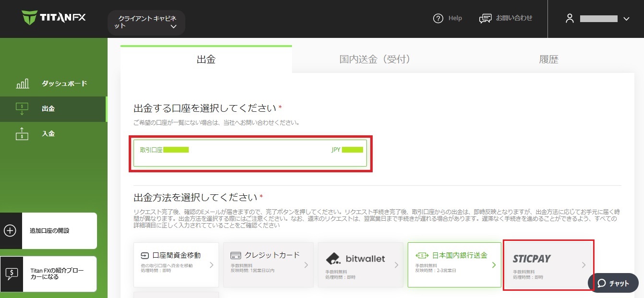The width and height of the screenshot is (644, 298).
Task: Open the Help link text
Action: (455, 18)
